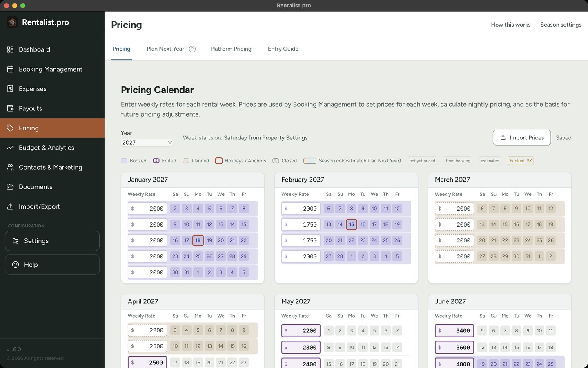Open the Help button in sidebar
The width and height of the screenshot is (588, 368).
pos(52,265)
